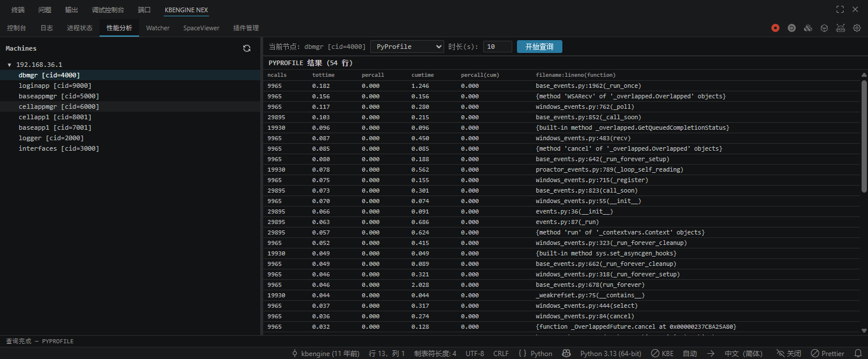The width and height of the screenshot is (868, 359).
Task: Click windows_events.py:762(_poll) row
Action: [x=561, y=106]
